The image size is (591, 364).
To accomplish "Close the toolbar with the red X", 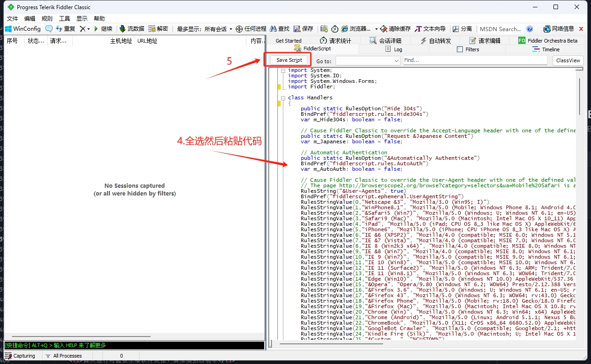I will click(581, 29).
